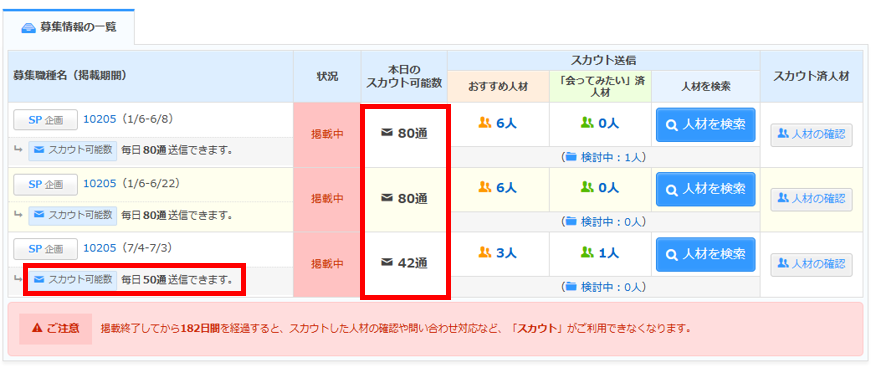
Task: Open 会ってみたい済 0人 link in 1/6-6/8 row
Action: 600,124
